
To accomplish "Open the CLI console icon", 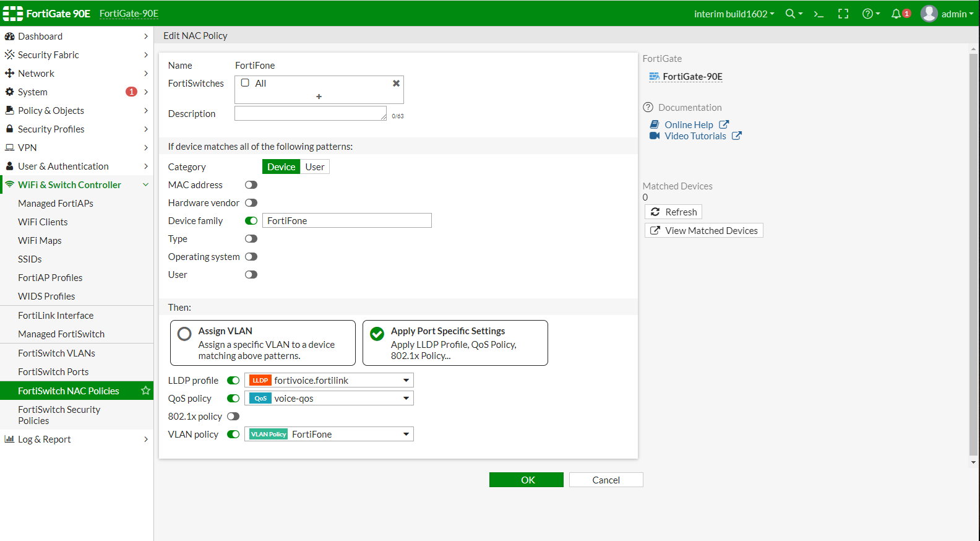I will click(x=819, y=14).
